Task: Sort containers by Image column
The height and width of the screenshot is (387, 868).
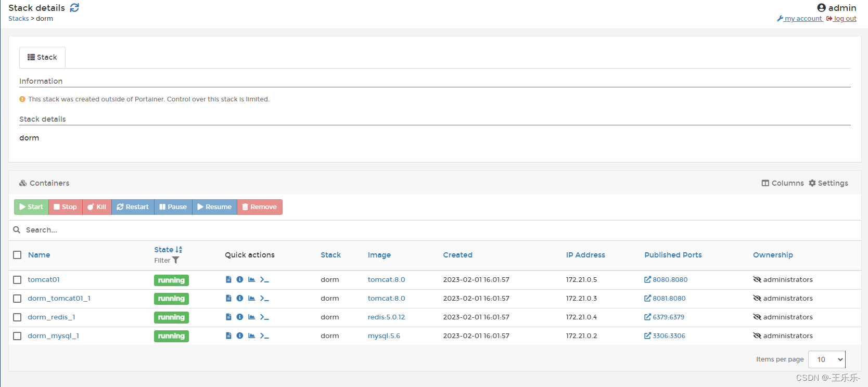Action: [379, 255]
